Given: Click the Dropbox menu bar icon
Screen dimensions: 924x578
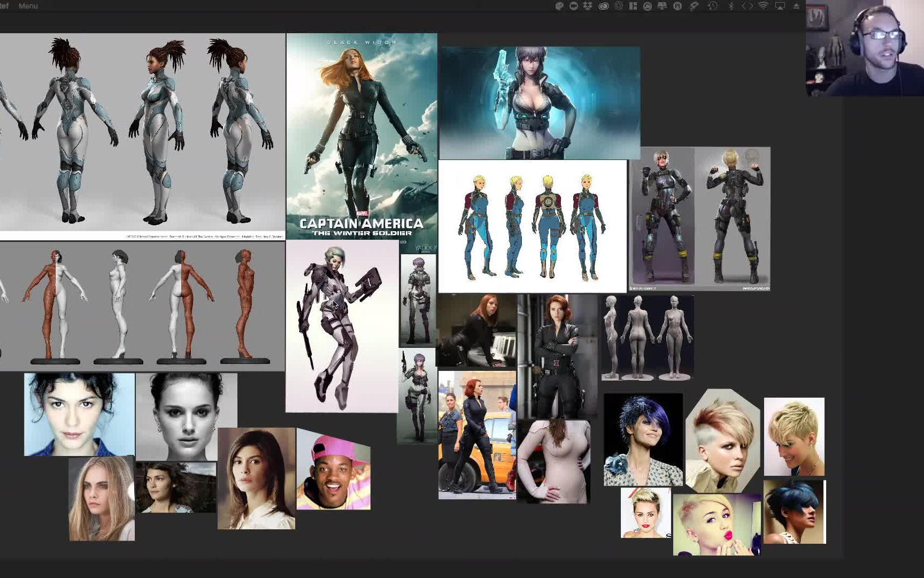Looking at the screenshot, I should 588,6.
